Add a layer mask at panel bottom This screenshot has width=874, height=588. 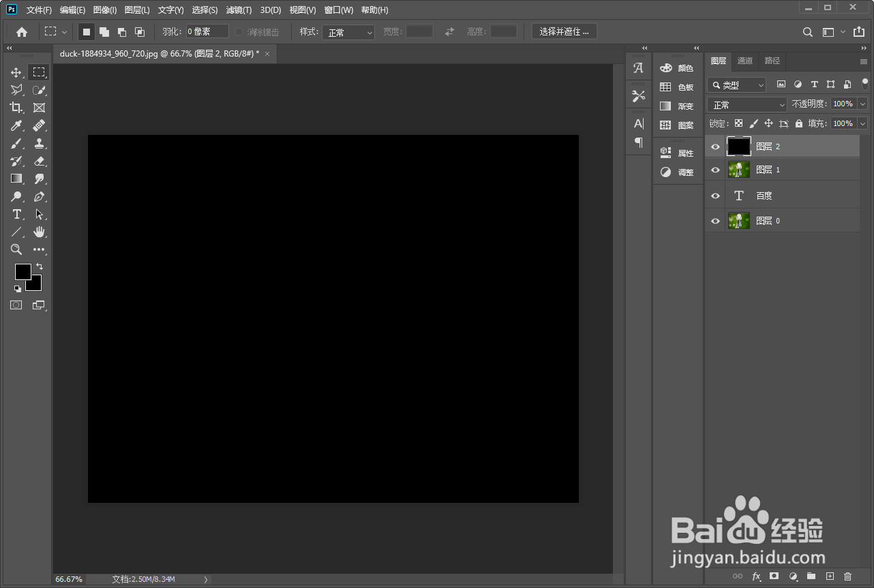pos(774,576)
